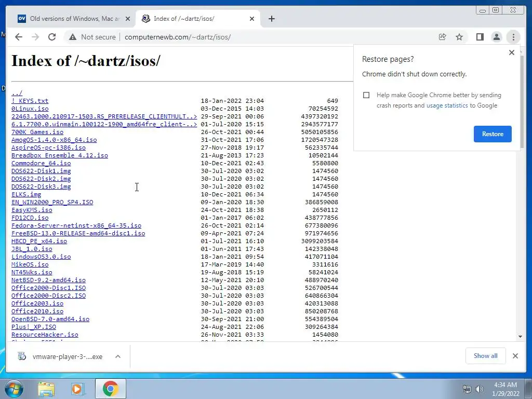
Task: Open the Windows Start menu
Action: point(14,389)
